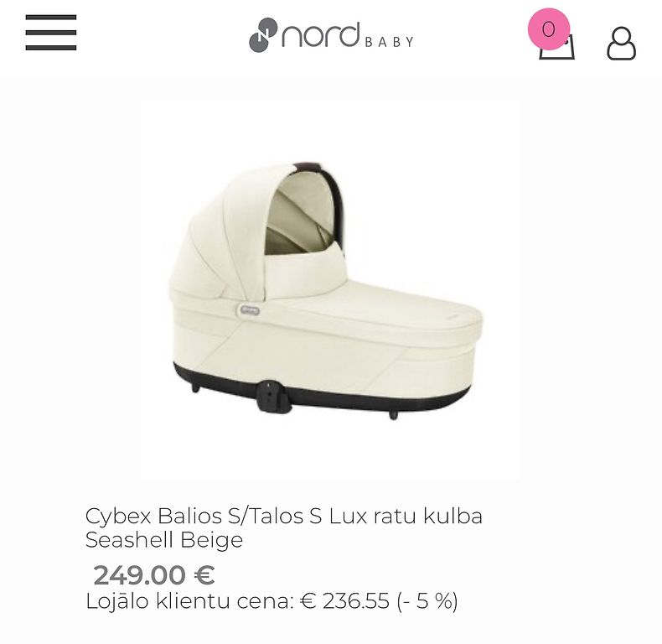This screenshot has width=662, height=644.
Task: Click the Lojālo klientu cena label
Action: (x=189, y=600)
